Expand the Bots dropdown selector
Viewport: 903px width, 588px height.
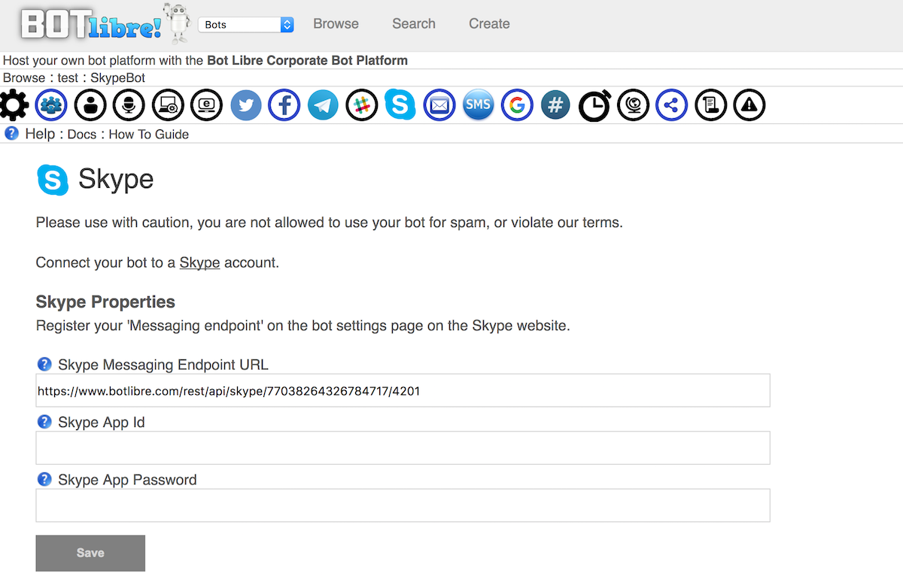click(245, 25)
